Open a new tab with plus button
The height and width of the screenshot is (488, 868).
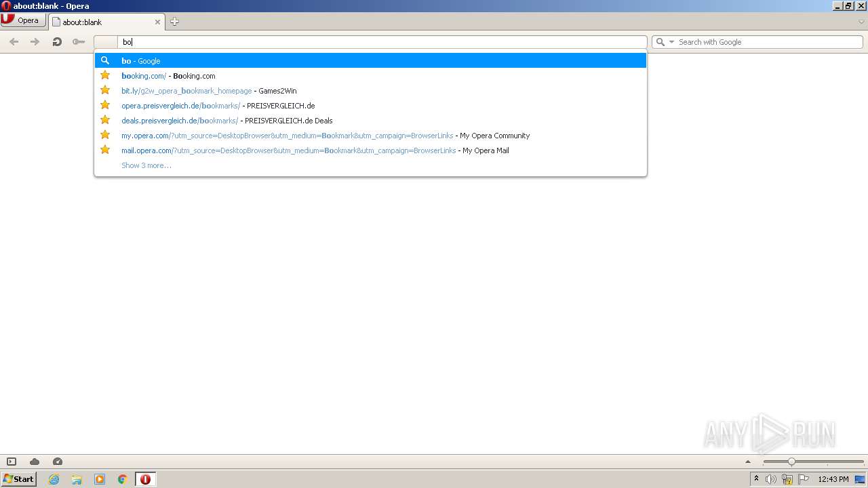[174, 22]
